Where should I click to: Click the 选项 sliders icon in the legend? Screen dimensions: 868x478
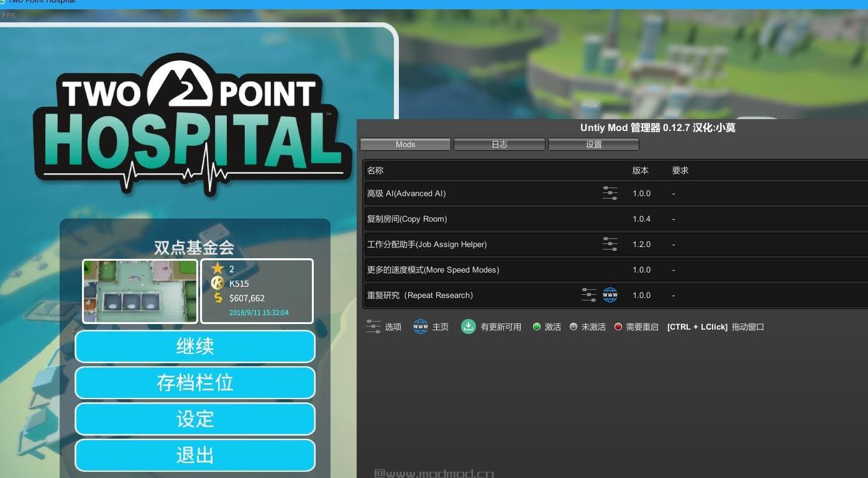coord(373,327)
